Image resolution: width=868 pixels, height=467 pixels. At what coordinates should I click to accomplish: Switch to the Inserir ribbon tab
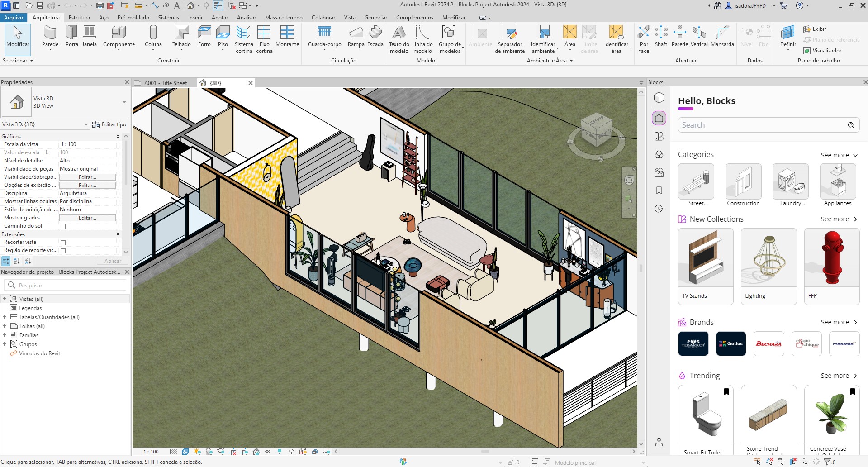click(195, 18)
